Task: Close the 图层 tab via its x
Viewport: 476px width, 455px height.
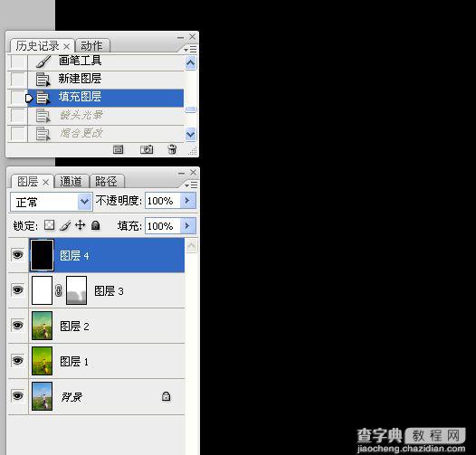Action: [x=45, y=182]
